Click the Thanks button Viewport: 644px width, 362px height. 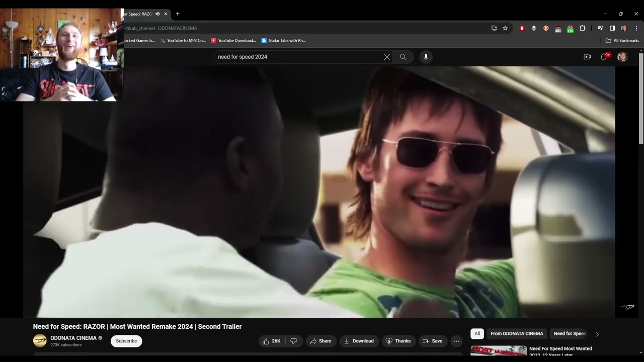coord(398,341)
